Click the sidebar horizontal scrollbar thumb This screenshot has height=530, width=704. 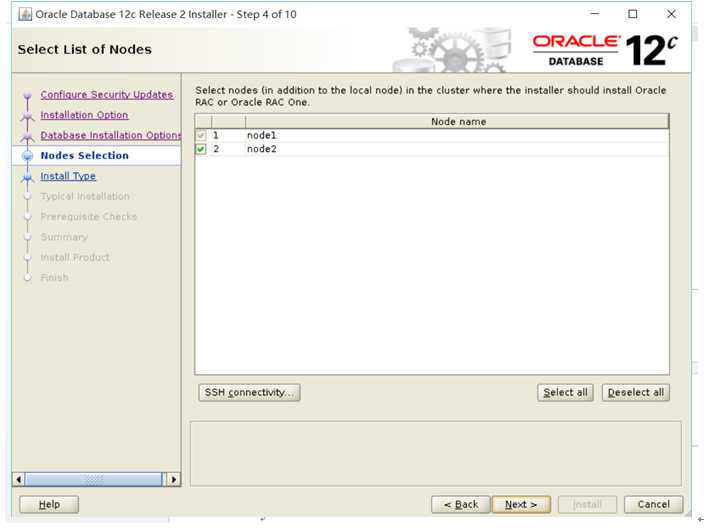point(93,479)
